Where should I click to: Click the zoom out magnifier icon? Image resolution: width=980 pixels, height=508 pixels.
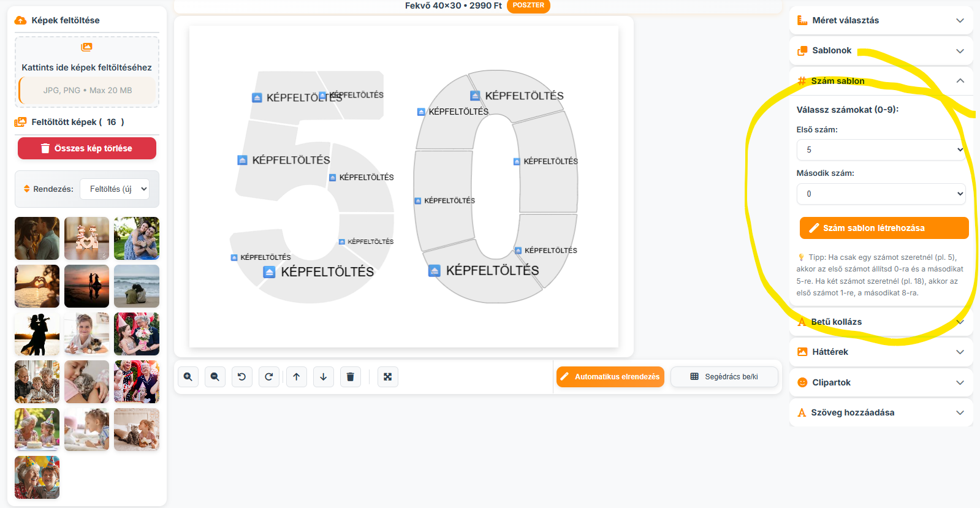tap(215, 377)
